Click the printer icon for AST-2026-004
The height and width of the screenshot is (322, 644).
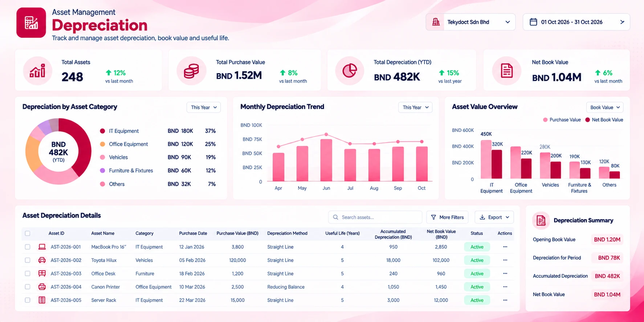tap(42, 287)
